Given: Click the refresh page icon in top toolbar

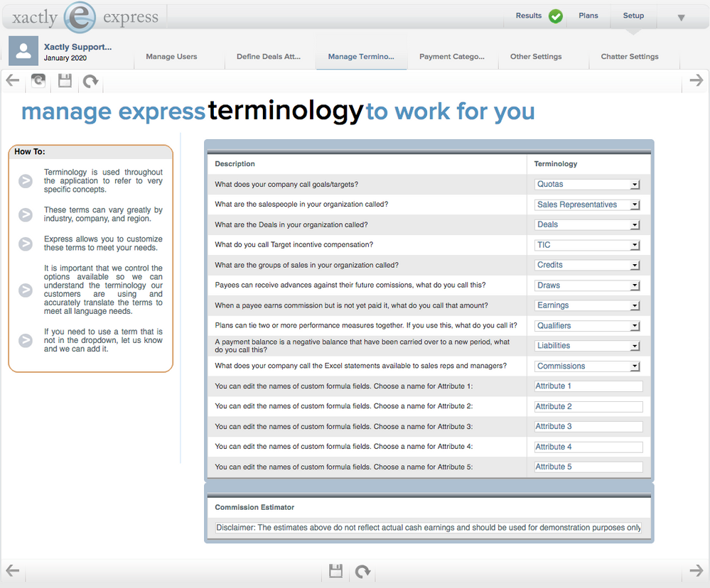Looking at the screenshot, I should tap(38, 80).
